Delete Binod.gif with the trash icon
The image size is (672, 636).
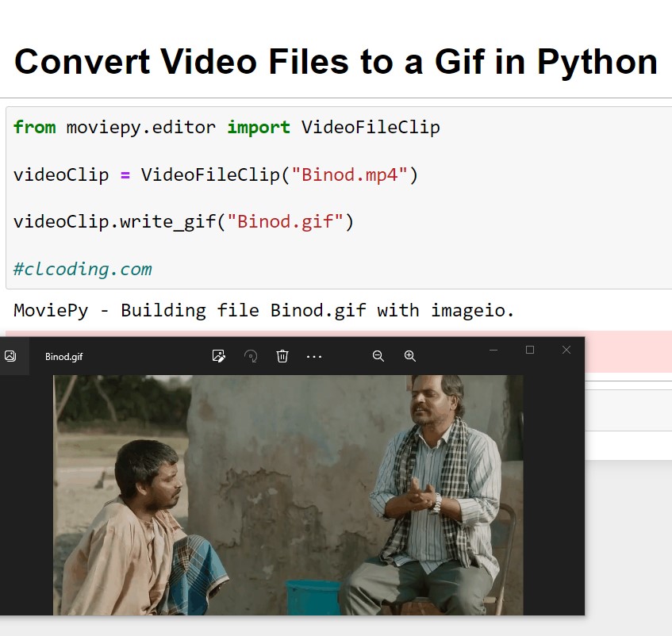(282, 356)
